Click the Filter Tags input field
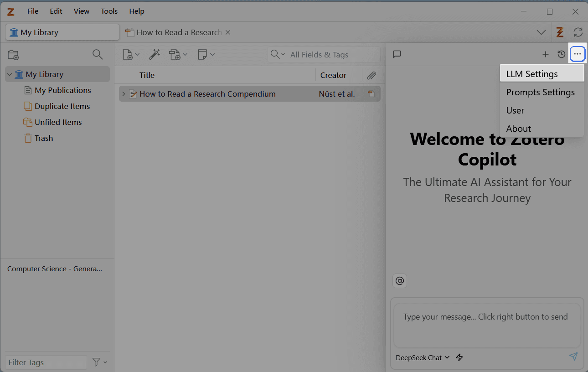This screenshot has height=372, width=588. tap(46, 362)
